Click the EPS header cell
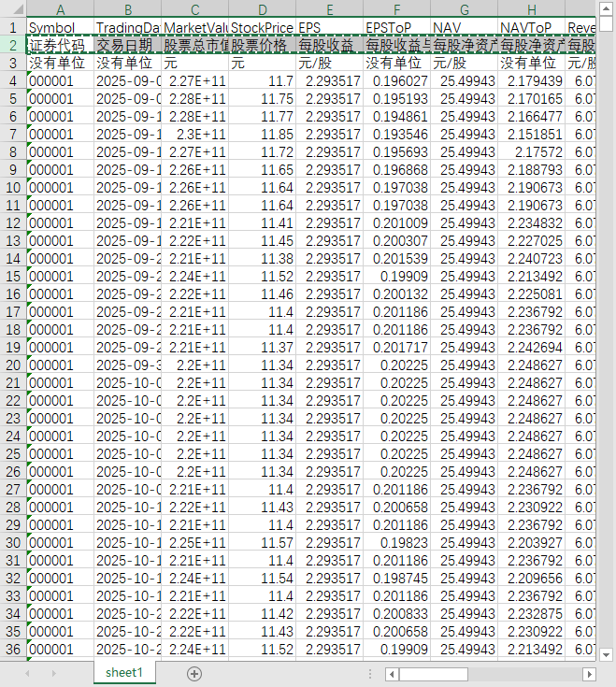Viewport: 616px width, 687px height. point(329,27)
